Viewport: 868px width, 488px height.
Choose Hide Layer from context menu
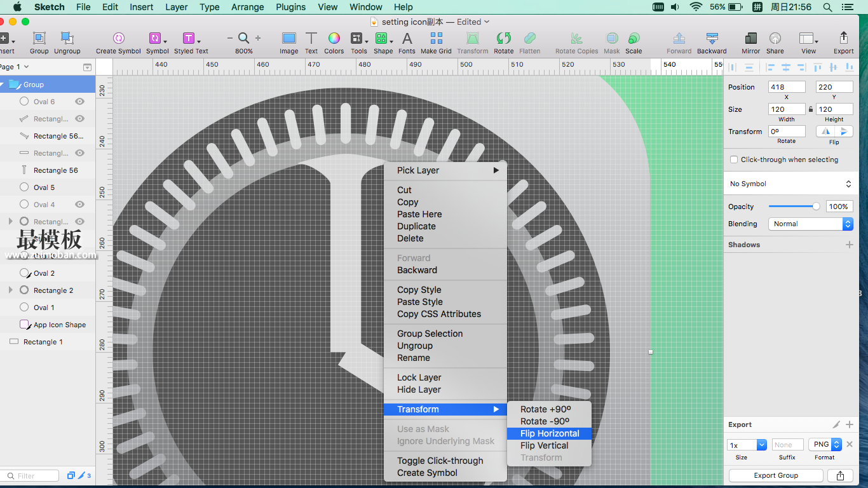tap(445, 390)
